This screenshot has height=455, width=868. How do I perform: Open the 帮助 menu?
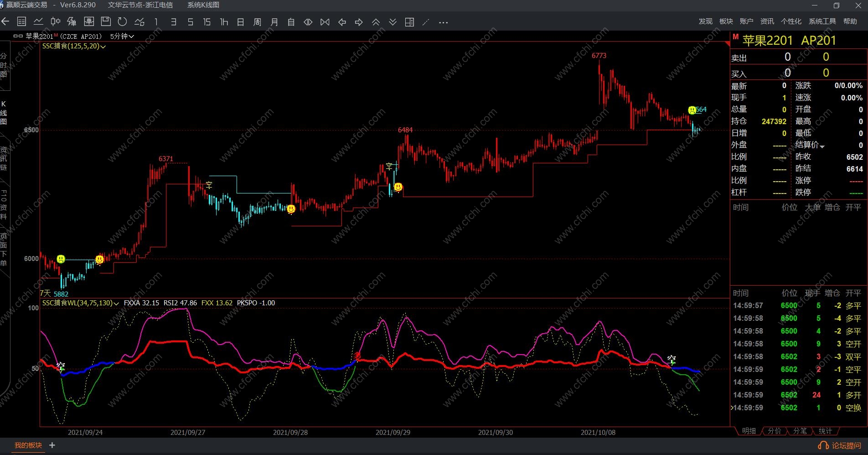[850, 21]
